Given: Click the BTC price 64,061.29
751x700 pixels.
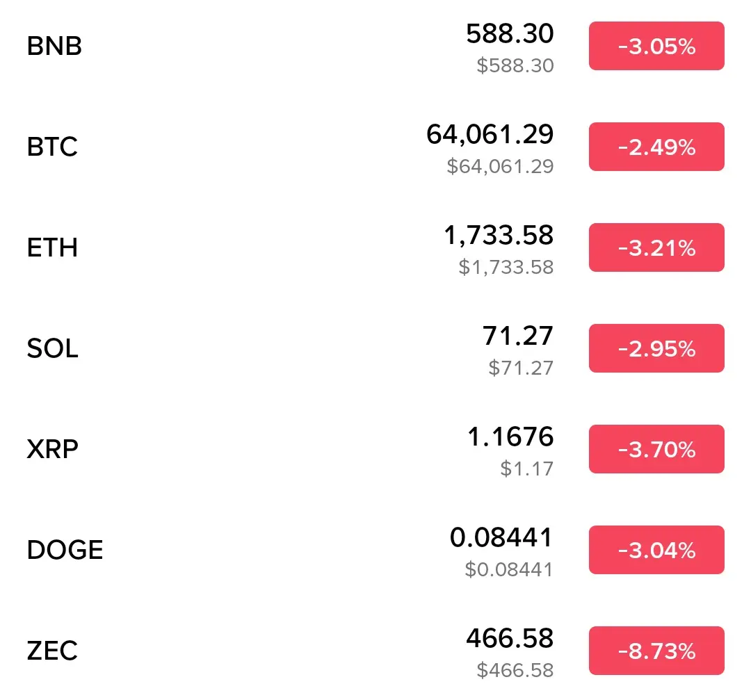Looking at the screenshot, I should (x=490, y=135).
